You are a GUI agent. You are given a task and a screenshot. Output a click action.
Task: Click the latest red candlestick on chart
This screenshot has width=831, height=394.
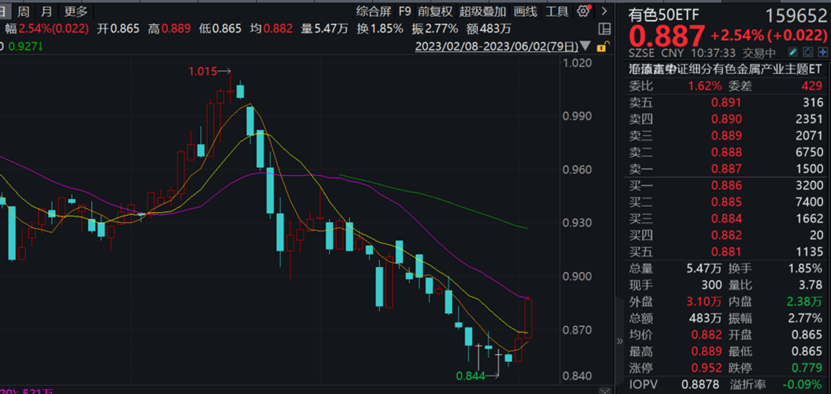[x=528, y=319]
